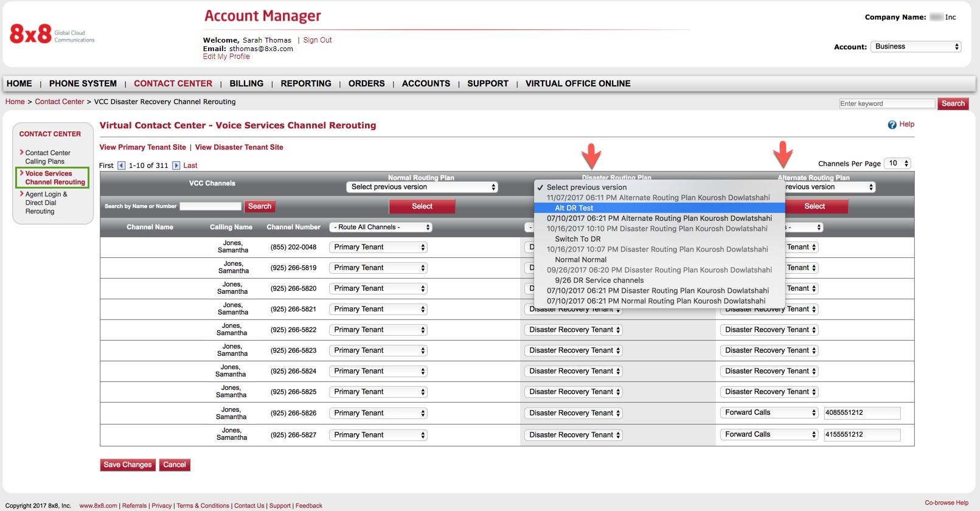Screen dimensions: 980x511
Task: Open Contact Center Calling Plans sidebar item
Action: 47,157
